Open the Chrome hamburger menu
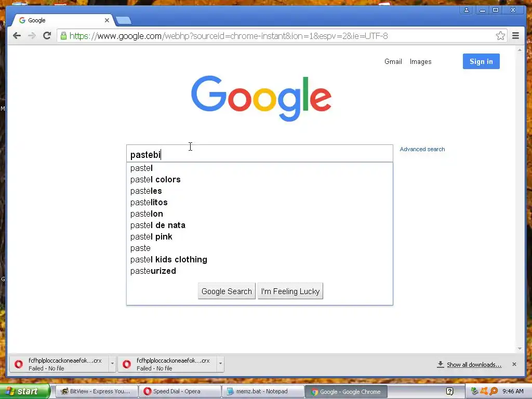Screen dimensions: 532x399 point(515,36)
